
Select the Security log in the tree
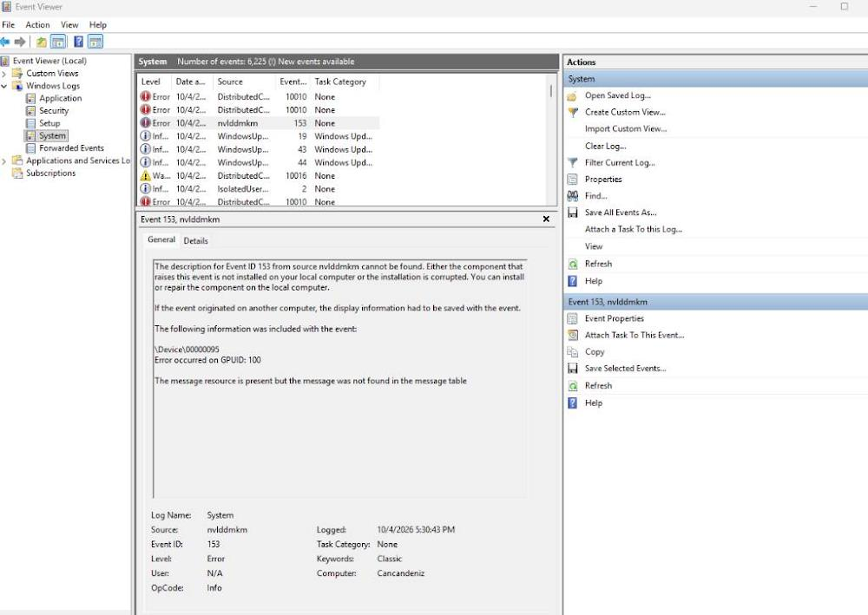click(x=54, y=111)
